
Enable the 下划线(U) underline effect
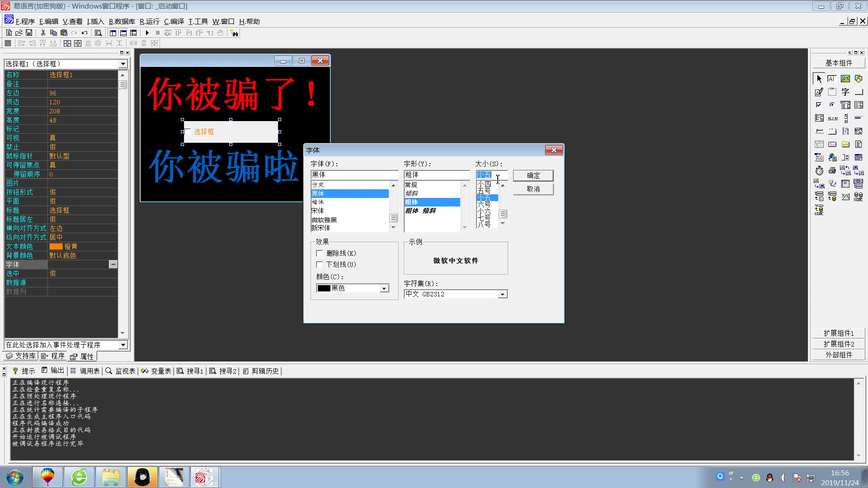[320, 264]
